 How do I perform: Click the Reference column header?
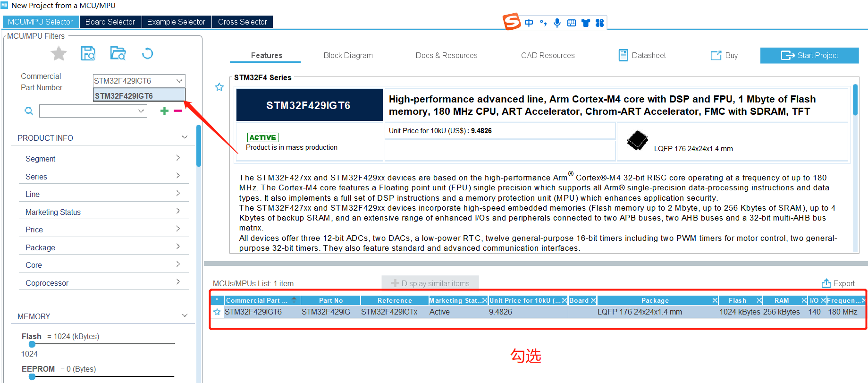point(395,300)
